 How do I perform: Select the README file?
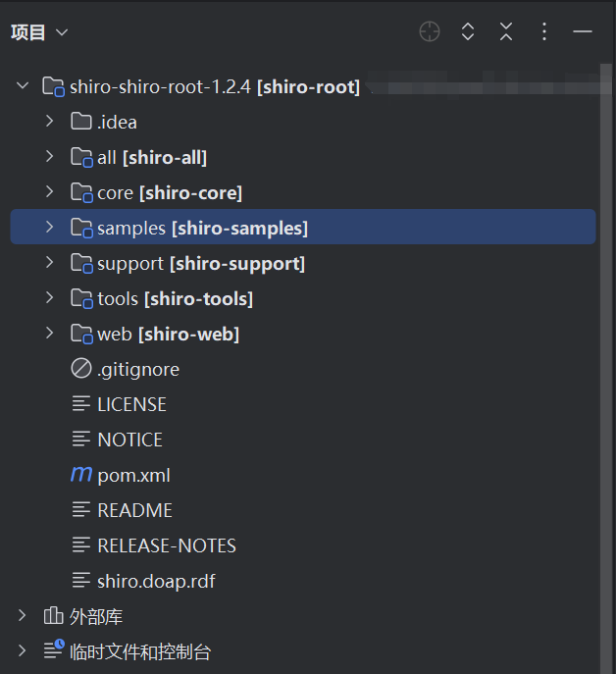[x=134, y=510]
